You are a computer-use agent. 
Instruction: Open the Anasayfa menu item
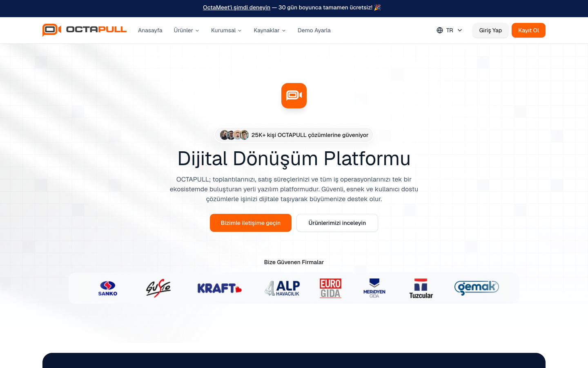point(150,30)
